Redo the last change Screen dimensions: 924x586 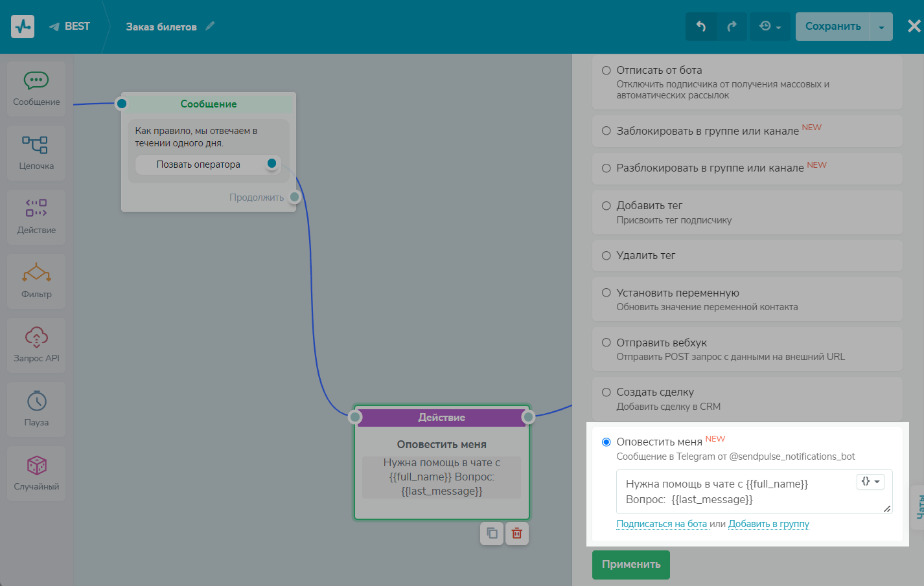732,27
